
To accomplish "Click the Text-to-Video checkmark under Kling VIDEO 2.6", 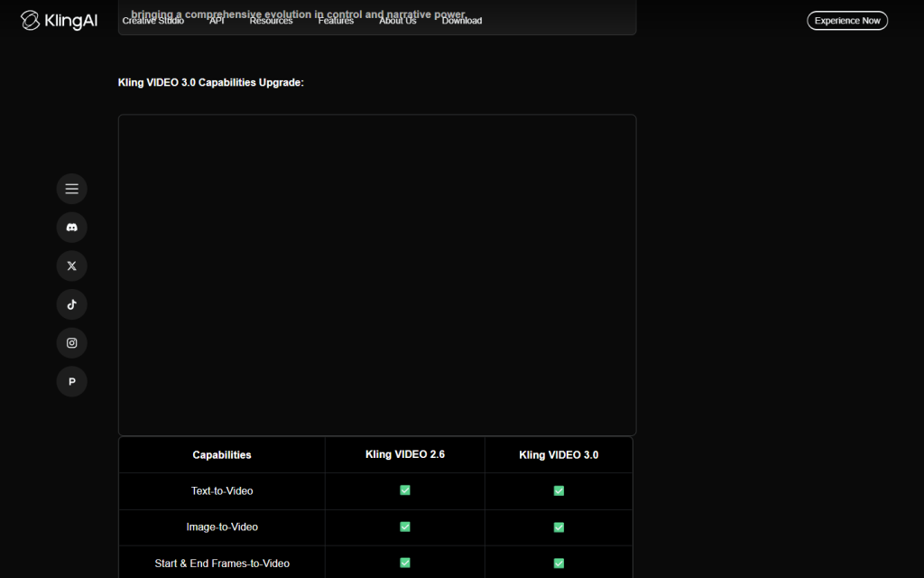I will click(405, 490).
